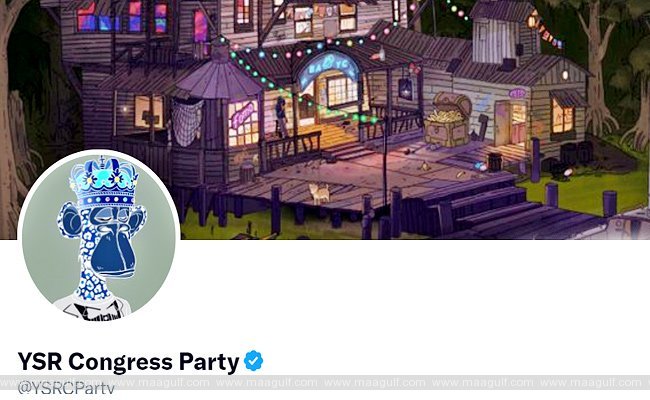The height and width of the screenshot is (400, 650).
Task: Click the ape avatar's white t-shirt
Action: click(93, 308)
